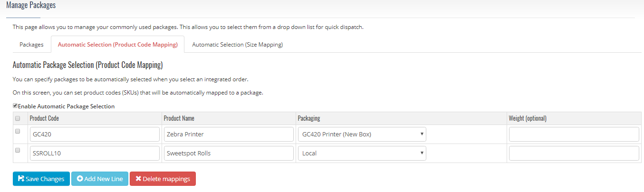This screenshot has height=192, width=644.
Task: Select the GC420 row checkbox
Action: coord(18,131)
